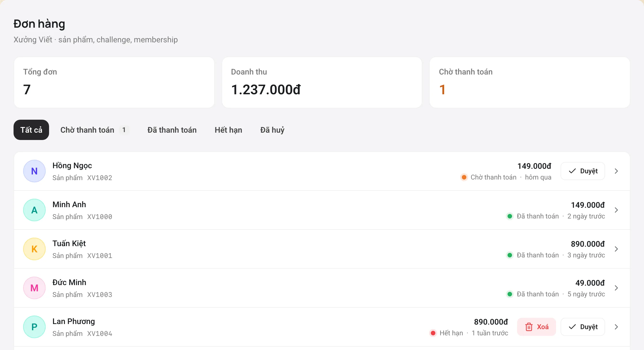The image size is (644, 350).
Task: Delete Lan Phương order with Xoá
Action: 537,327
